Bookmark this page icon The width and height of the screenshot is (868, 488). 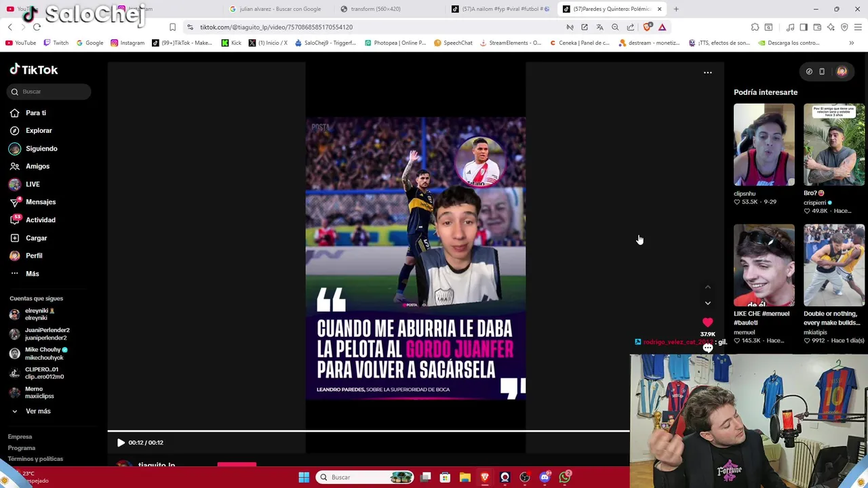tap(172, 27)
